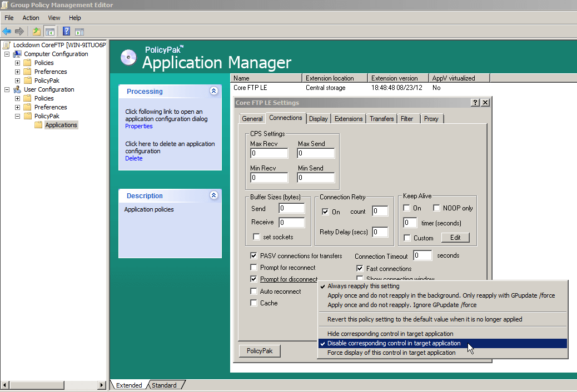The image size is (577, 392).
Task: Click the Forward arrow toolbar icon
Action: click(x=19, y=31)
